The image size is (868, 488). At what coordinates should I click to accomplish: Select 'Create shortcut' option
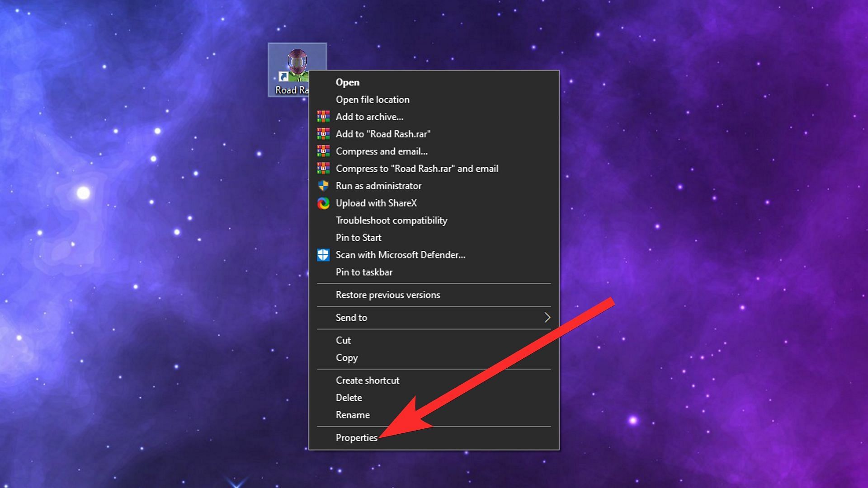click(x=367, y=380)
